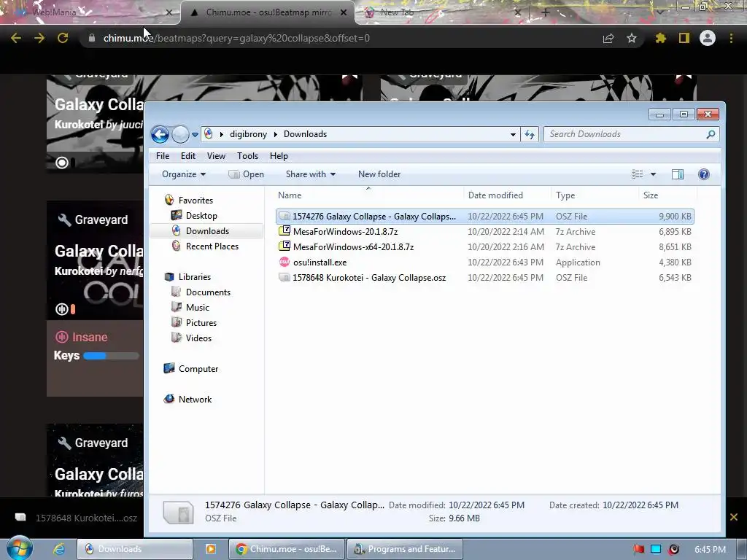This screenshot has height=560, width=747.
Task: Open Explorer recent pages dropdown arrow
Action: (x=195, y=135)
